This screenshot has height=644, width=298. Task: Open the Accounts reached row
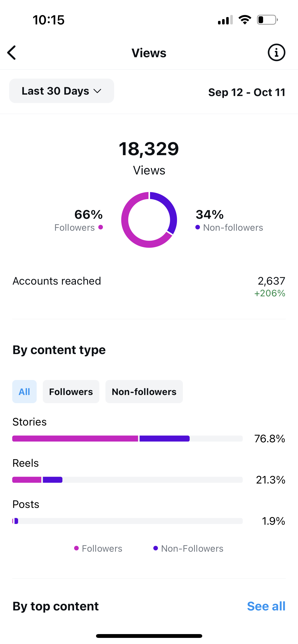[x=149, y=287]
